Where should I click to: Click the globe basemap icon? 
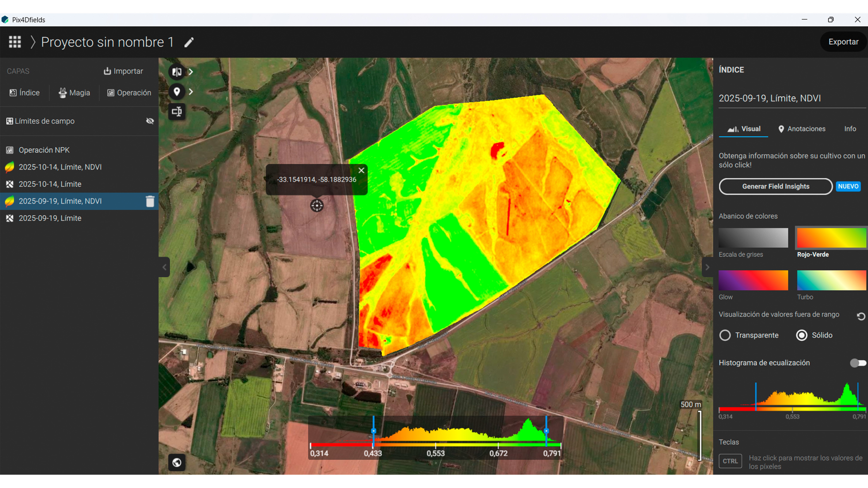[176, 463]
